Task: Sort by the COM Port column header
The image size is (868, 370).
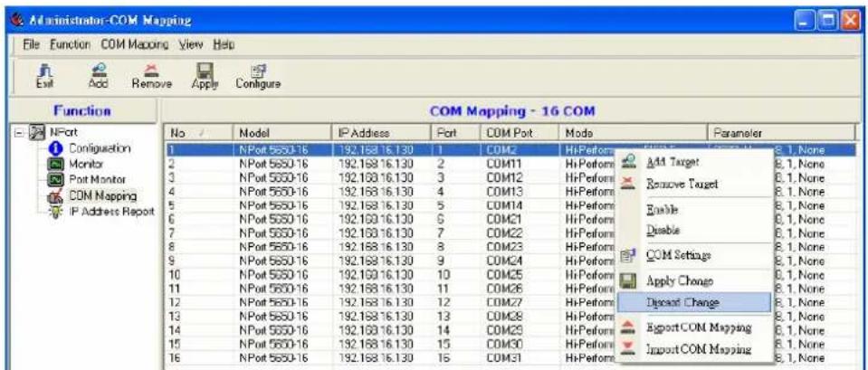Action: [x=520, y=133]
